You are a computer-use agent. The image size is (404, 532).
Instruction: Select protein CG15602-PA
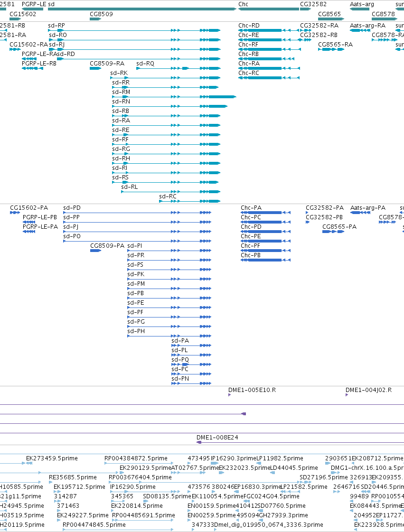coord(15,213)
